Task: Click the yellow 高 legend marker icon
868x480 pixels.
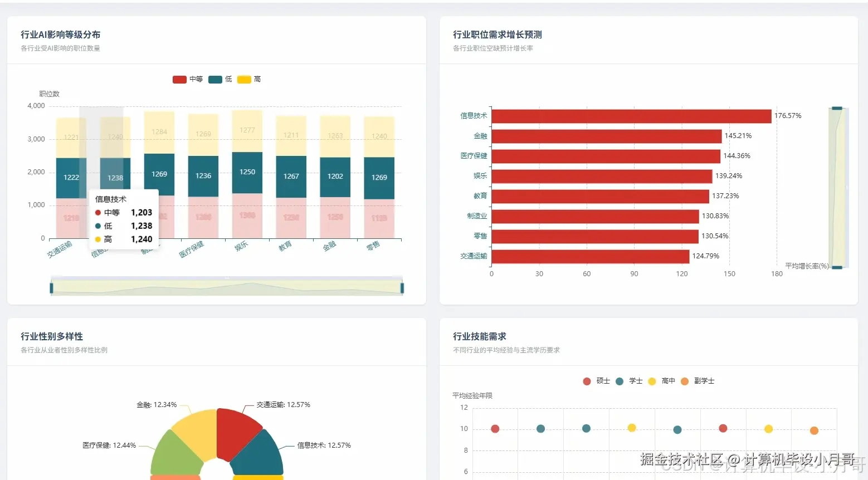Action: coord(243,79)
